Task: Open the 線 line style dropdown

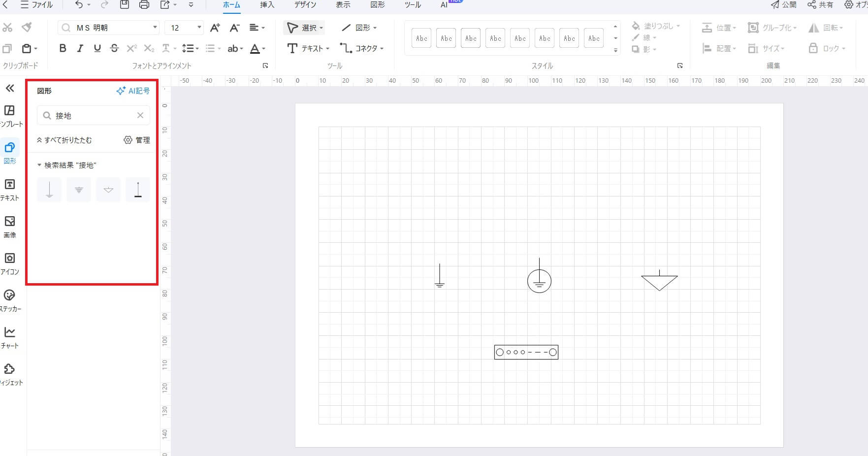Action: coord(644,37)
